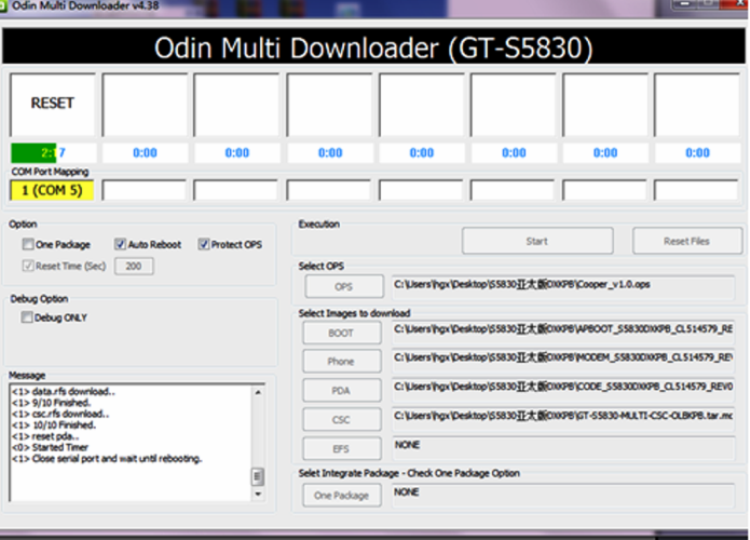Enable the One Package checkbox
The width and height of the screenshot is (750, 540).
tap(28, 244)
